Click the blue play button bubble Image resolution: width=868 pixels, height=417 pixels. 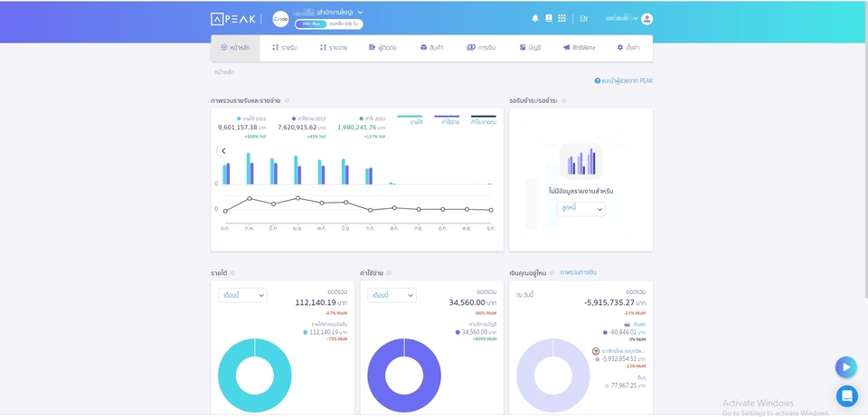point(846,366)
